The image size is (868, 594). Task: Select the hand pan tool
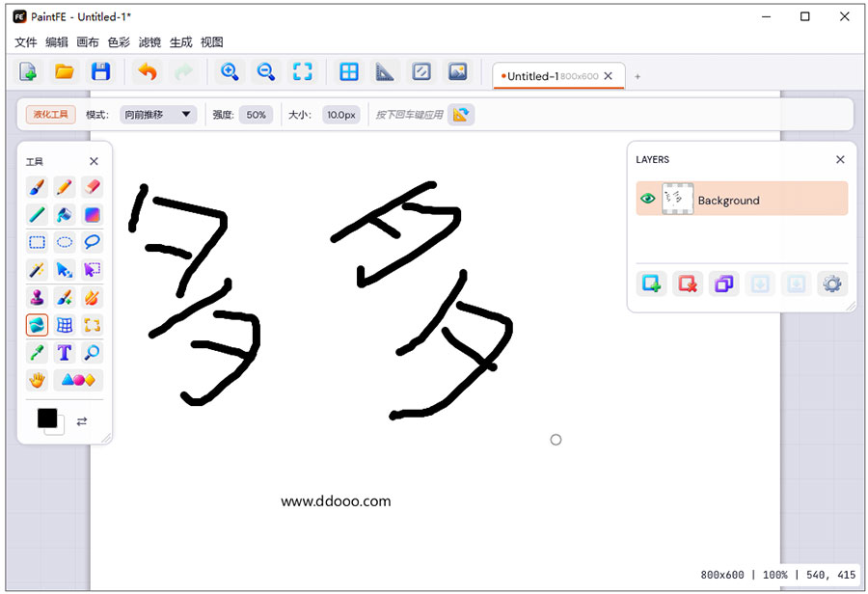tap(37, 380)
